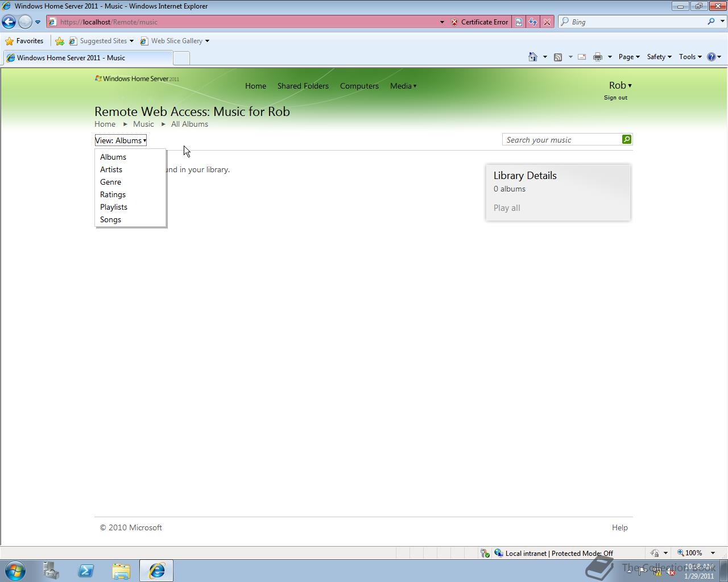
Task: Click the browser Forward arrow button
Action: coord(25,22)
